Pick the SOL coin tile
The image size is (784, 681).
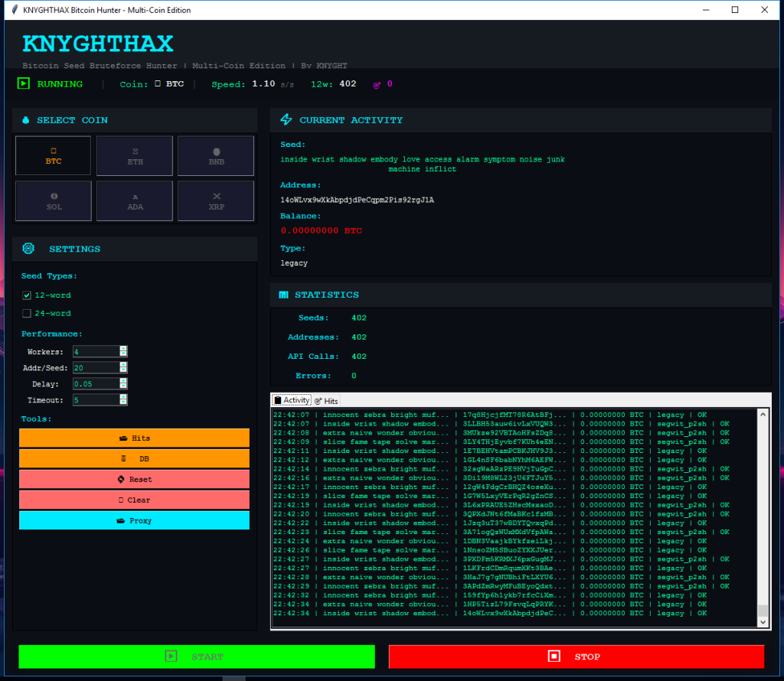53,200
